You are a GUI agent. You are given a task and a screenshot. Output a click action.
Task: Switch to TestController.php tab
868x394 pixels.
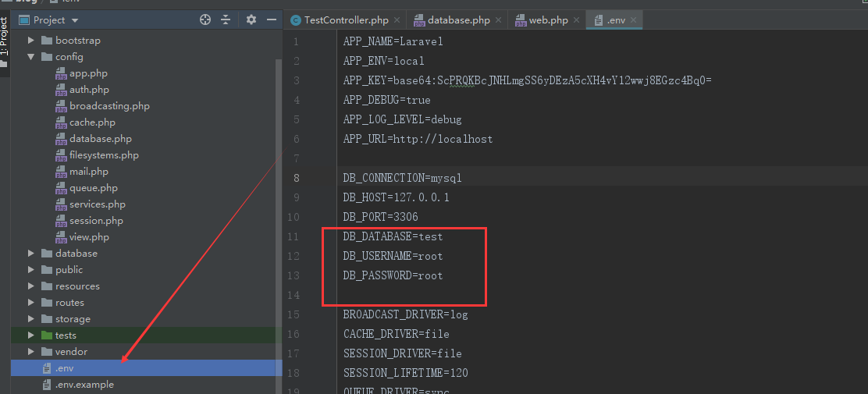(346, 20)
